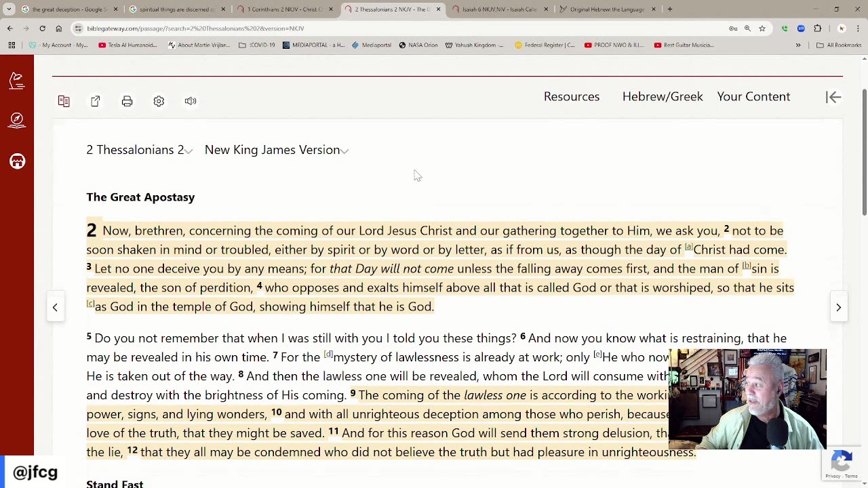Open the browser profile avatar icon

(x=842, y=28)
